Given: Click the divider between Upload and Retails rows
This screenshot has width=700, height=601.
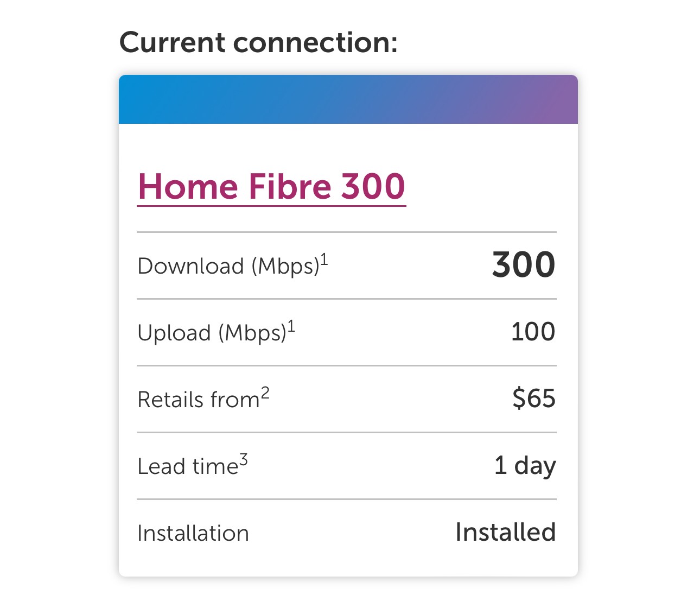Looking at the screenshot, I should (347, 365).
